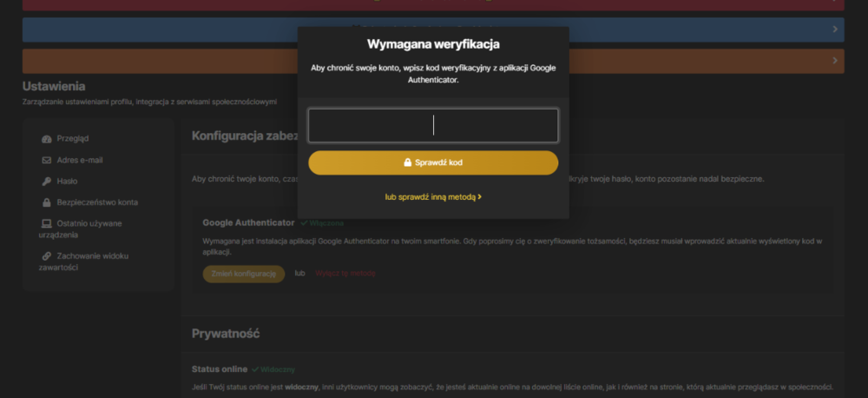This screenshot has height=398, width=868.
Task: Click the Sprawdź kod button
Action: [433, 163]
